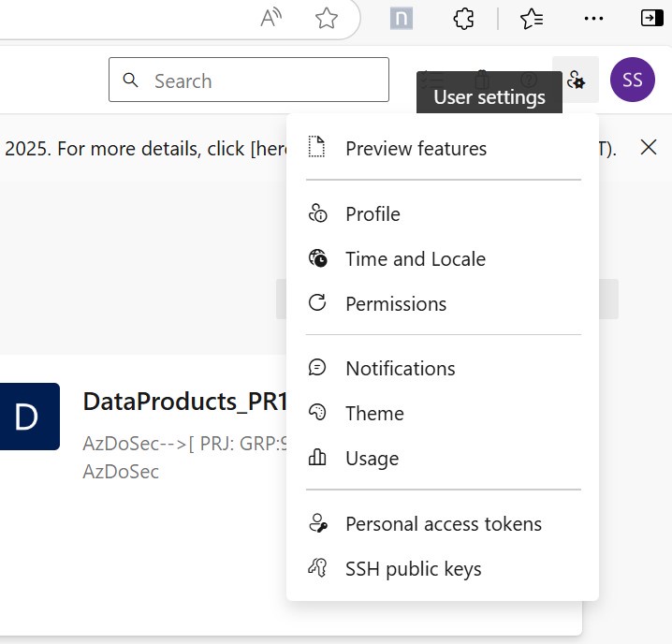
Task: Open Preview features menu item
Action: point(443,149)
